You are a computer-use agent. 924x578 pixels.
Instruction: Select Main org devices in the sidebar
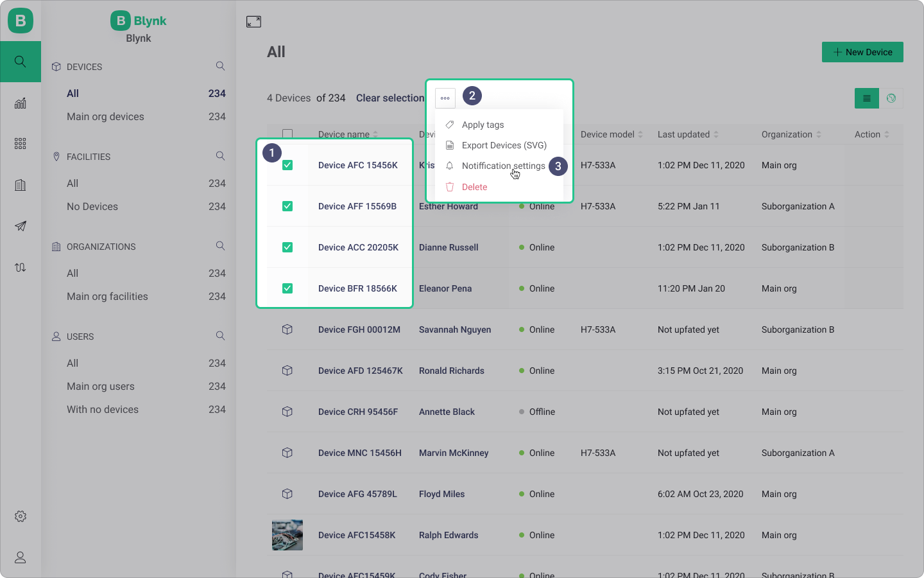[x=105, y=116]
